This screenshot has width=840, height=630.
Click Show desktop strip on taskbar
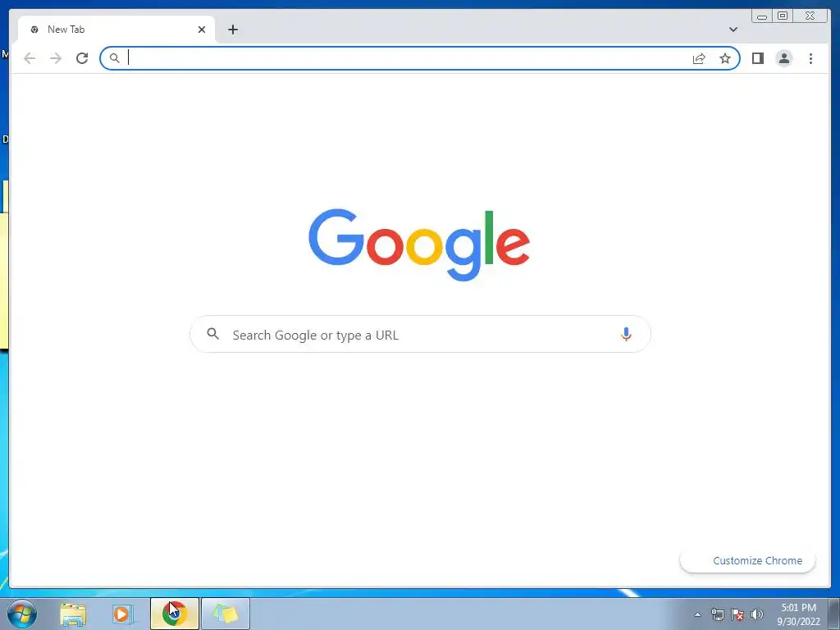[833, 614]
